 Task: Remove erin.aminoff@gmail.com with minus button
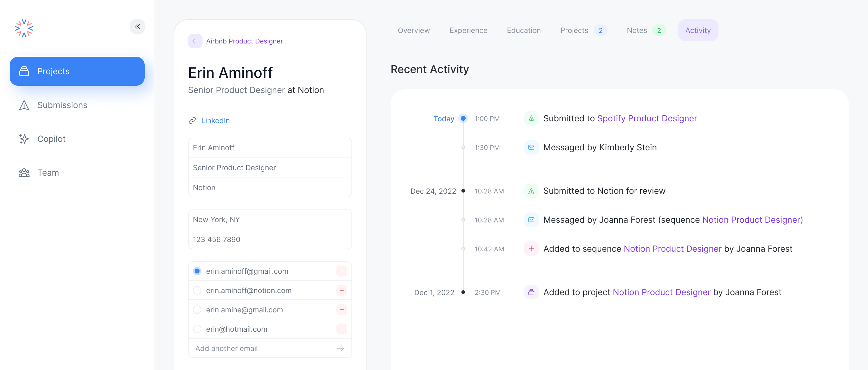(341, 271)
